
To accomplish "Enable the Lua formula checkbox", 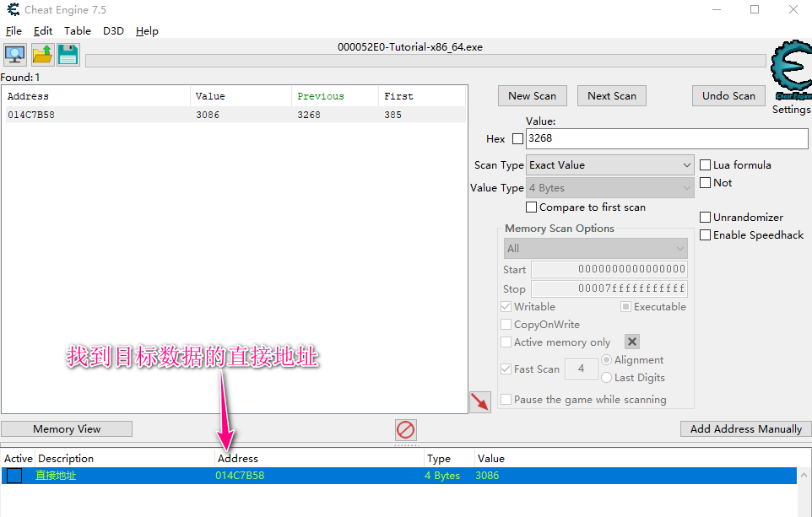I will (705, 165).
